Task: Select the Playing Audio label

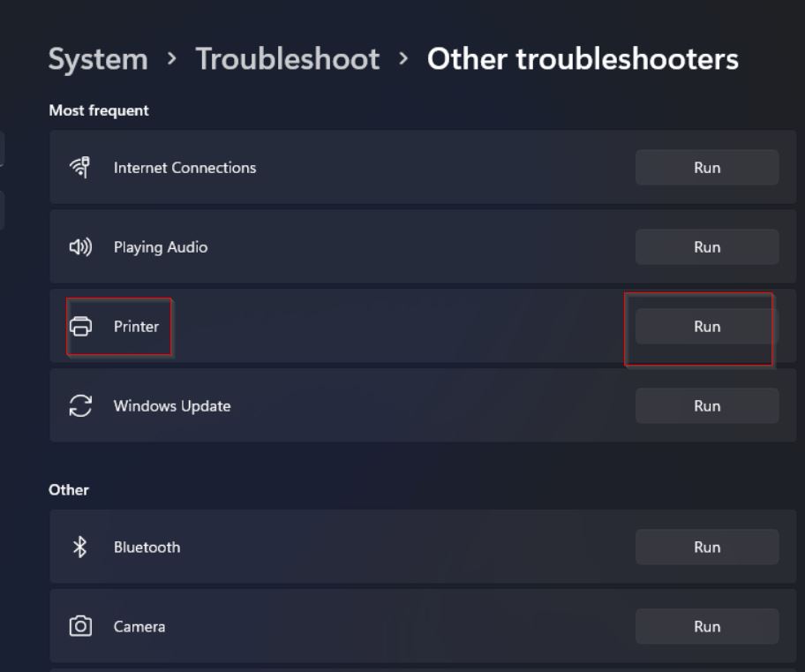Action: (x=161, y=247)
